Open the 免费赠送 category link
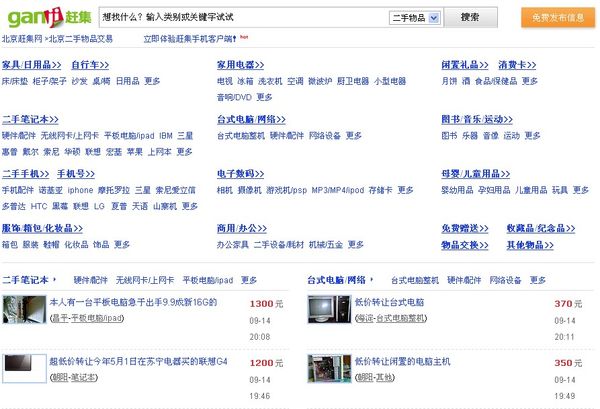This screenshot has width=600, height=409. (x=466, y=229)
